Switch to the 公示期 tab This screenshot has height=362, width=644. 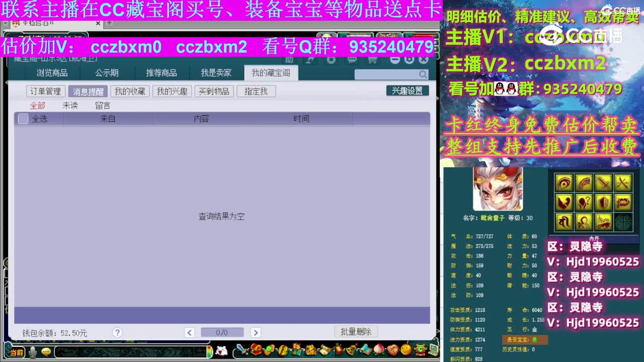tap(107, 73)
